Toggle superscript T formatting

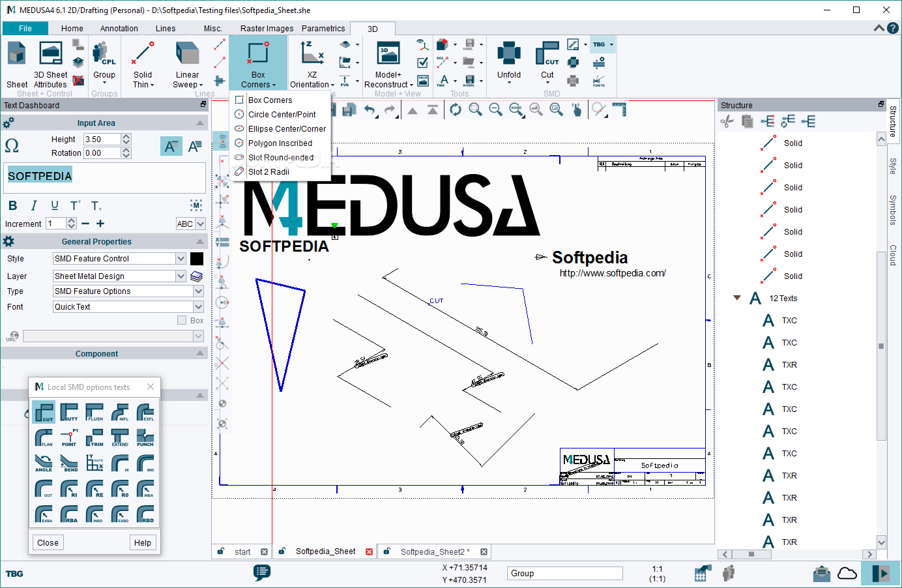pyautogui.click(x=76, y=206)
